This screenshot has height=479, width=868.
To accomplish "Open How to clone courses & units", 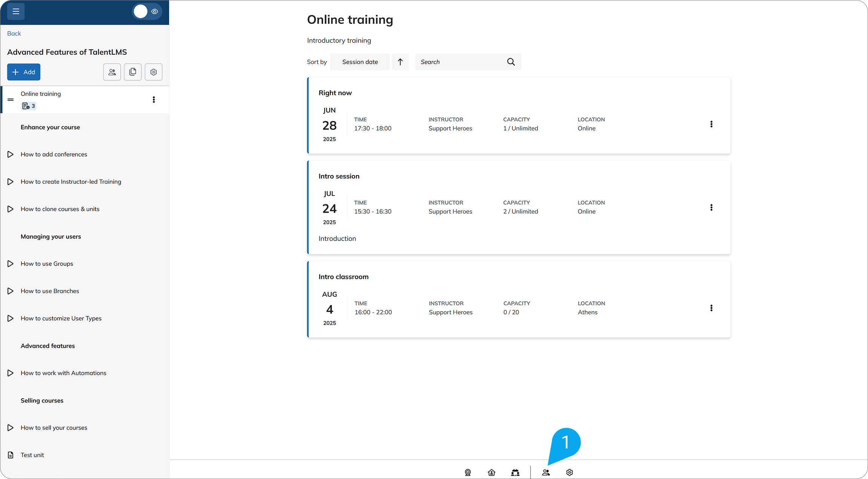I will tap(60, 209).
